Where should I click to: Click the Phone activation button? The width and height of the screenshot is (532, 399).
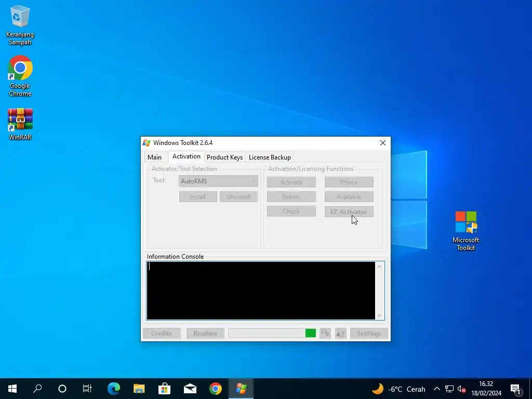[x=349, y=182]
